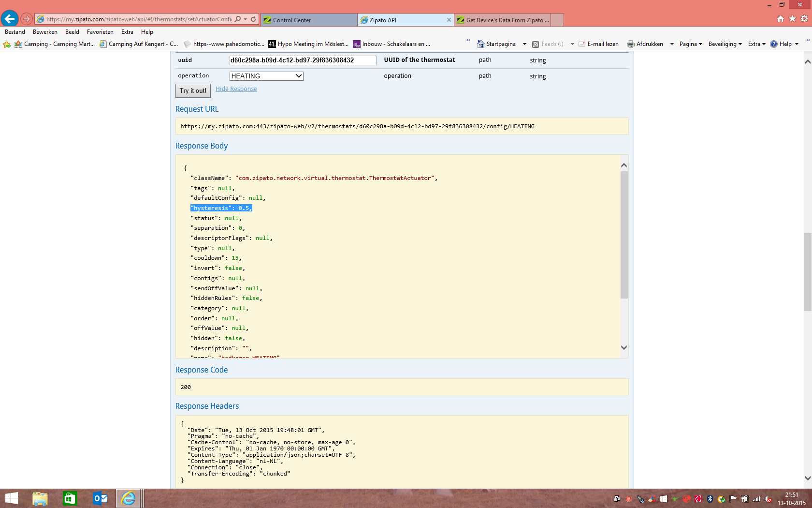Click the response body scrollbar down arrow
The width and height of the screenshot is (812, 508).
(624, 348)
